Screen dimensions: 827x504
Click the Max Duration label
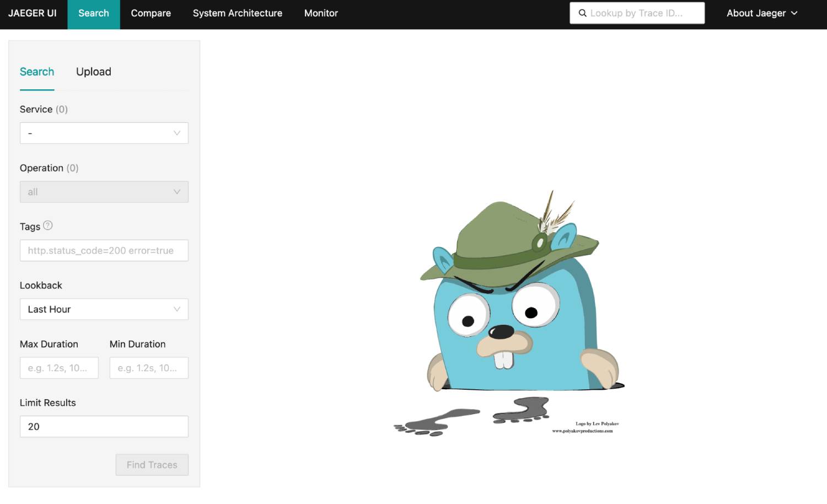coord(49,344)
